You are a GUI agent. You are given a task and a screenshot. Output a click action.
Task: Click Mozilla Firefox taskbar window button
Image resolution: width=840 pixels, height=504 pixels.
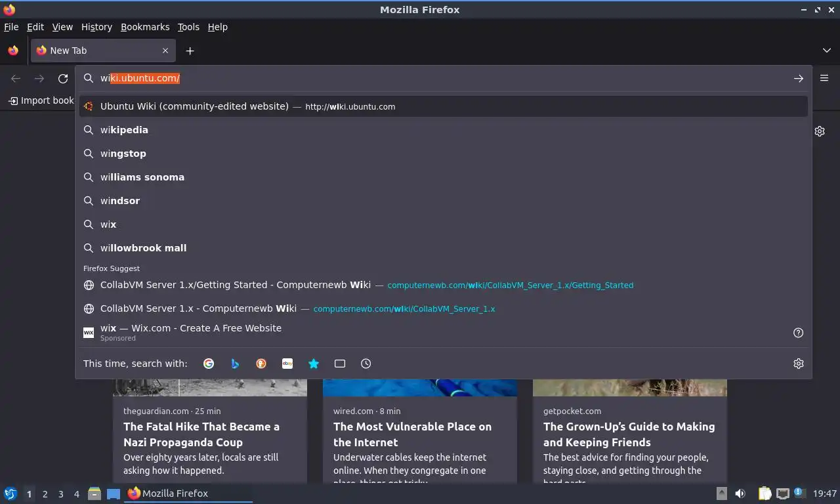point(189,493)
